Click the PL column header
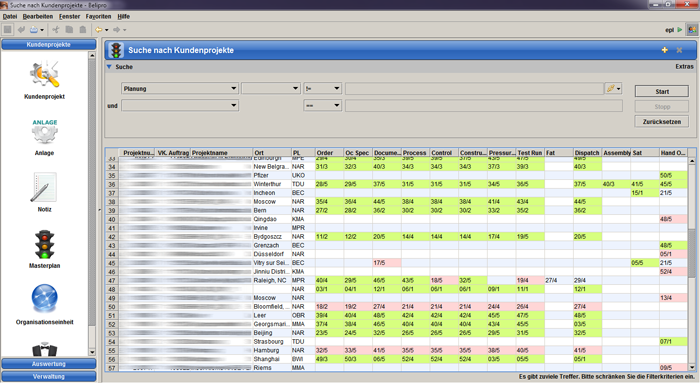The height and width of the screenshot is (383, 700). (303, 153)
